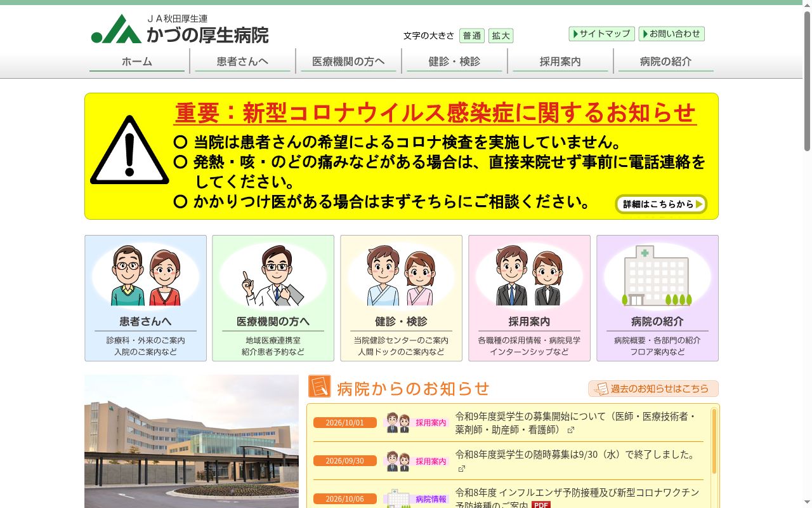This screenshot has width=812, height=508.
Task: Click the 診療科・外来のご案内 description text
Action: (x=146, y=340)
